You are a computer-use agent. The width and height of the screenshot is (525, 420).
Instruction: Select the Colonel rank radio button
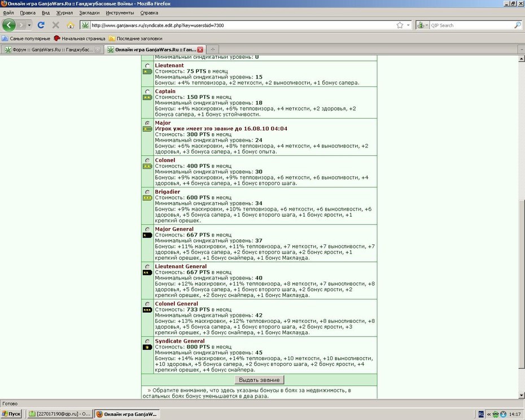[x=147, y=160]
